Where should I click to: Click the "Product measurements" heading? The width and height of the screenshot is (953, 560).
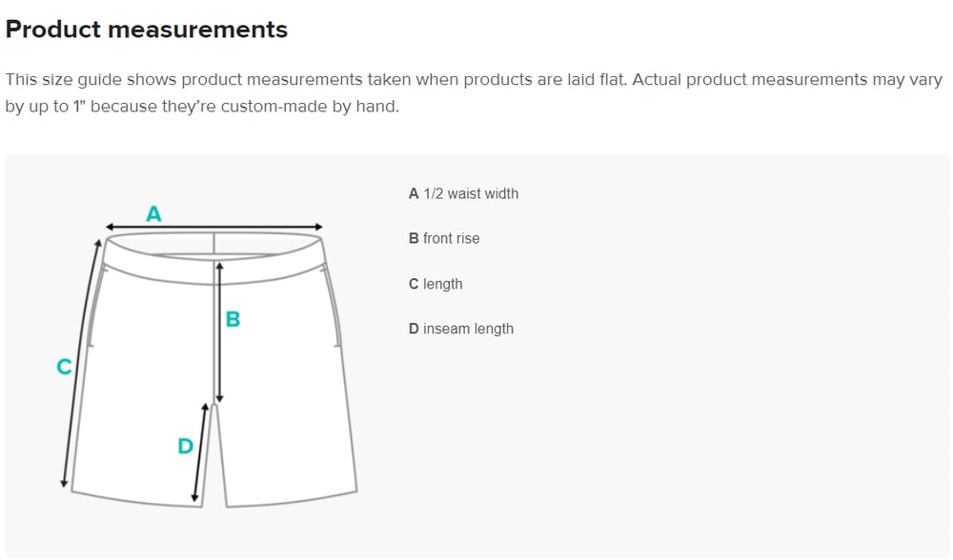[x=147, y=30]
